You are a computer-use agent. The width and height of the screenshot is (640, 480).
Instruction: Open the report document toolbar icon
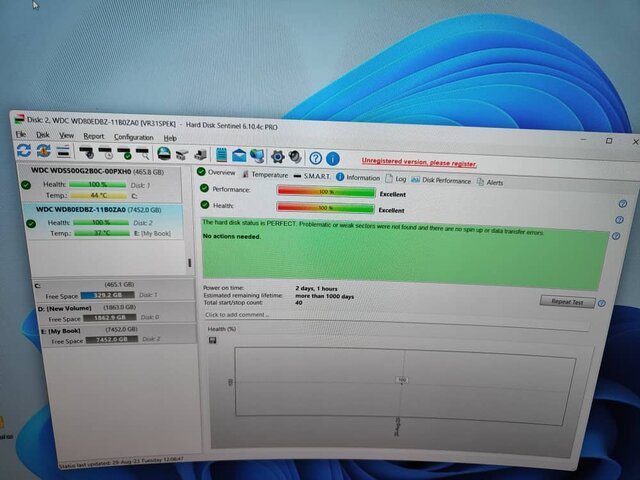tap(220, 155)
